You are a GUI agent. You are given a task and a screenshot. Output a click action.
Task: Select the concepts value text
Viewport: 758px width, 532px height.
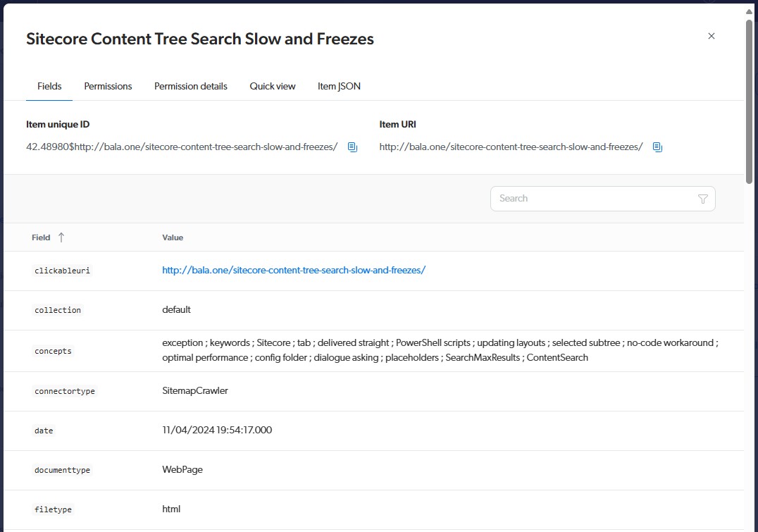tap(440, 350)
